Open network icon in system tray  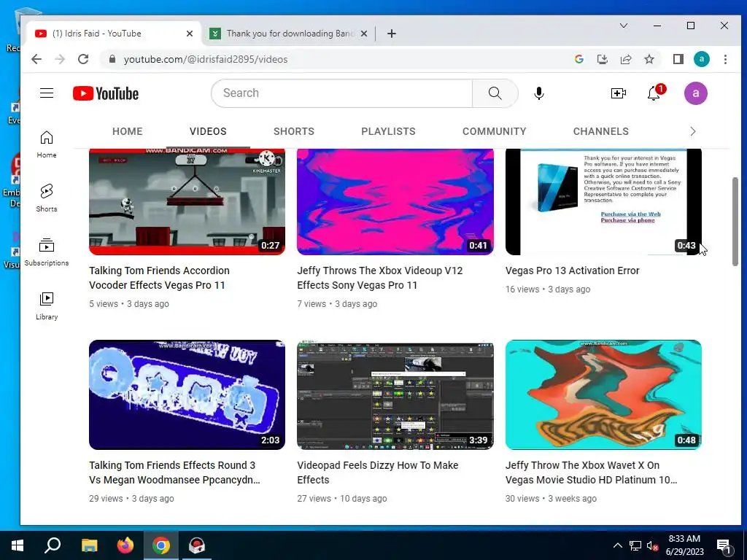coord(635,545)
